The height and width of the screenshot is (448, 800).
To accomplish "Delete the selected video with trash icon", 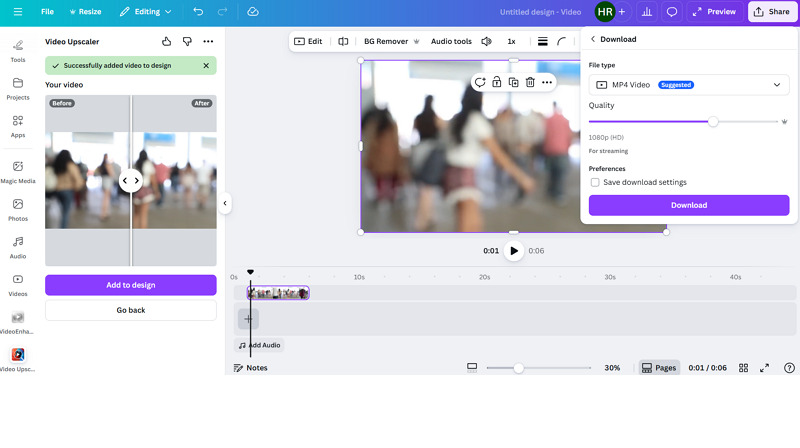I will point(530,82).
